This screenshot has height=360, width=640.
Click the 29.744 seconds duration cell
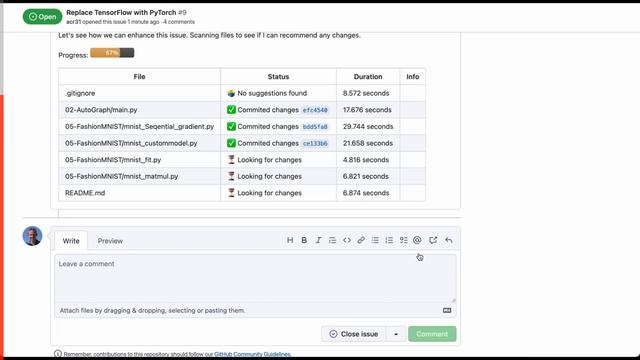pos(368,127)
